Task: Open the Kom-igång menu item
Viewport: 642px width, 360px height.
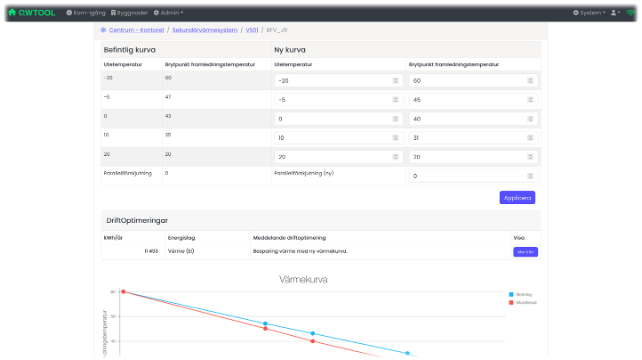Action: tap(86, 13)
